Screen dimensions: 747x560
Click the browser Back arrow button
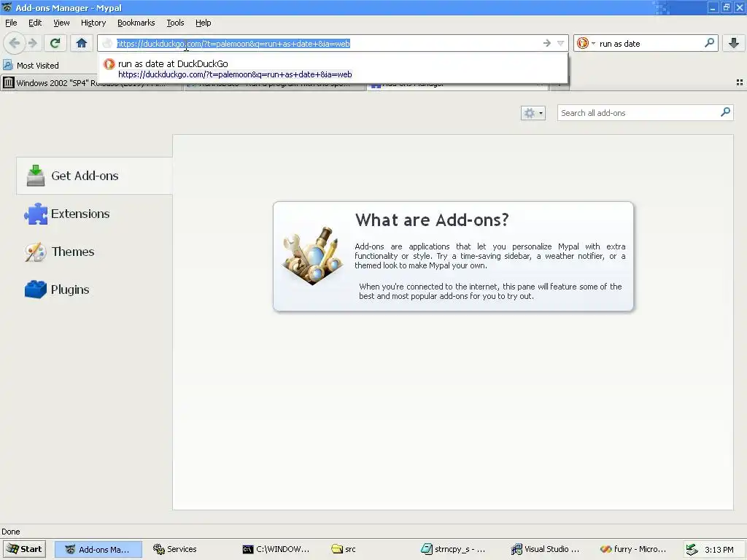pos(15,43)
